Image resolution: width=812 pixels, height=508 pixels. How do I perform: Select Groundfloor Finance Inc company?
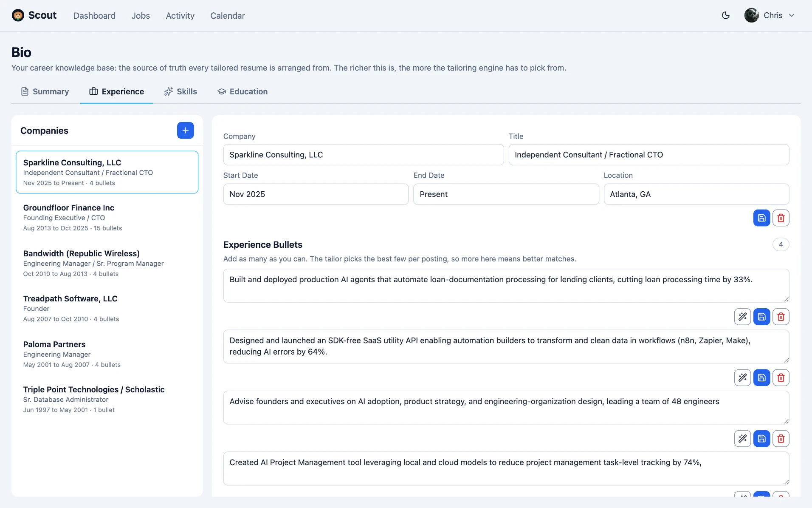click(107, 218)
